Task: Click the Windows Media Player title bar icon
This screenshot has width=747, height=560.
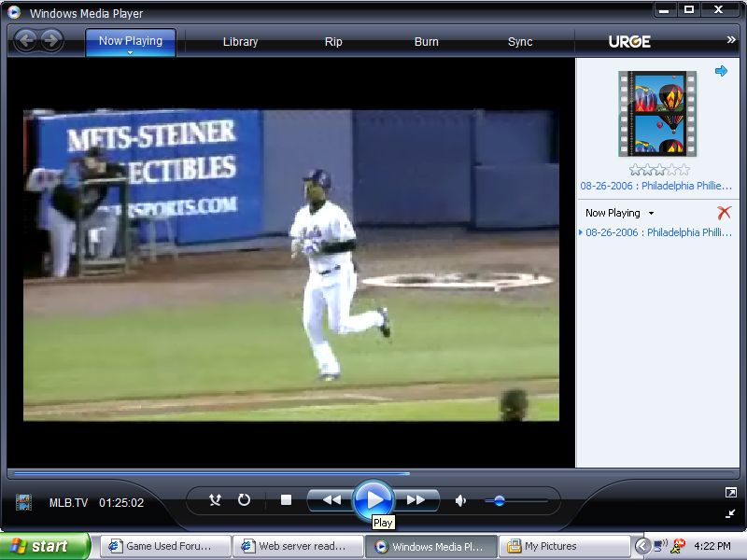Action: (x=14, y=12)
